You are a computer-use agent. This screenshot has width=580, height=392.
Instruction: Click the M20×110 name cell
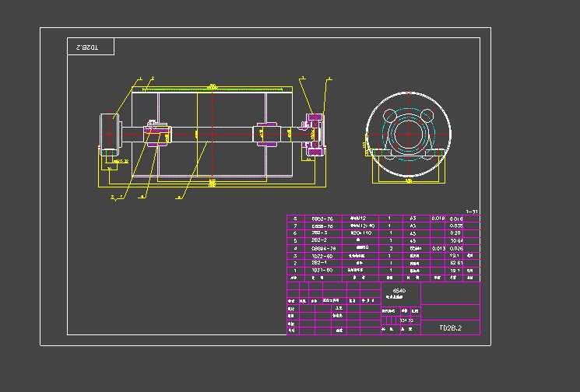360,233
